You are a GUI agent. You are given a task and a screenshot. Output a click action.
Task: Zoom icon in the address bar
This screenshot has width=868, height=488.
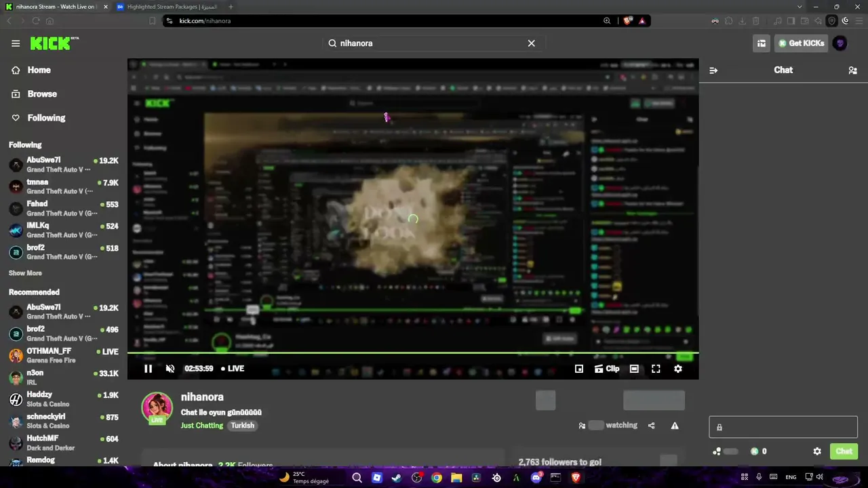click(x=607, y=21)
